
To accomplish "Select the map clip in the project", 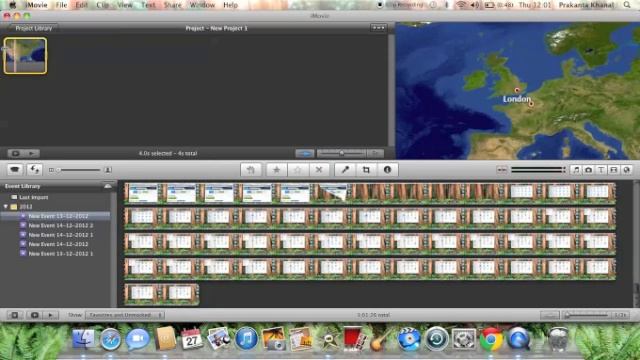I will pyautogui.click(x=25, y=56).
